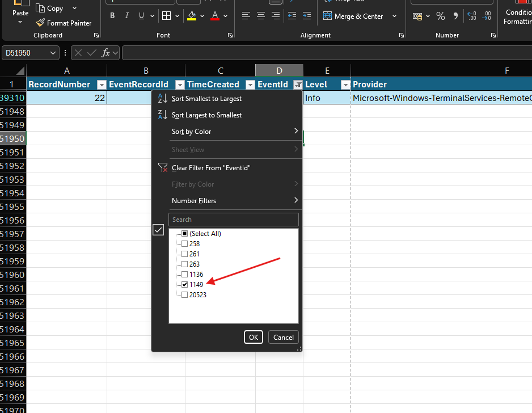
Task: Activate the Format Painter brush
Action: [40, 23]
